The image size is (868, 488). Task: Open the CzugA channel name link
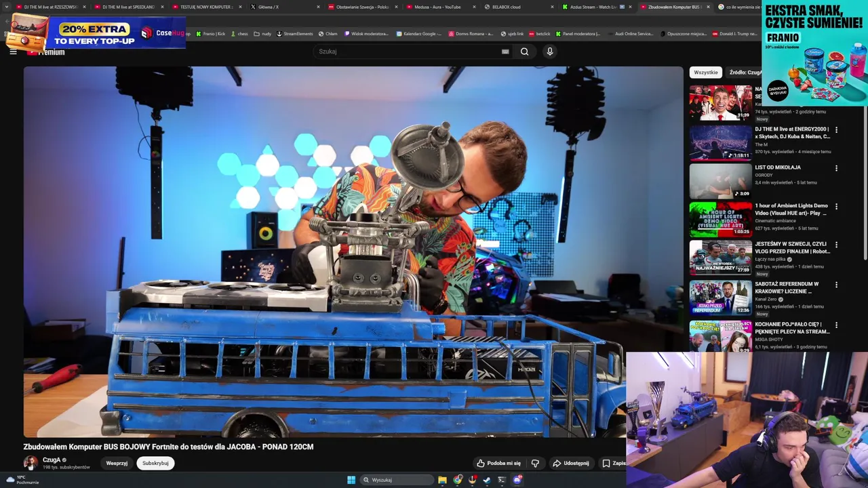[52, 460]
